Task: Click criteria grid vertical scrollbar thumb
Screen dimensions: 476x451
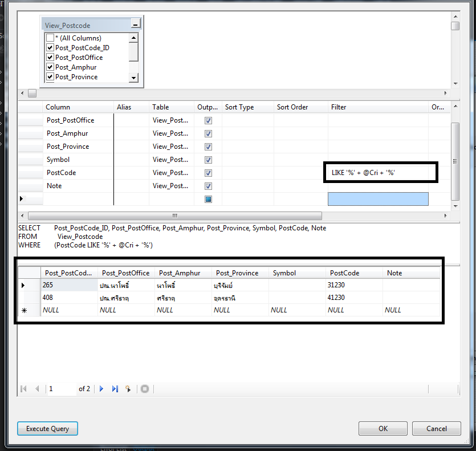Action: (455, 161)
